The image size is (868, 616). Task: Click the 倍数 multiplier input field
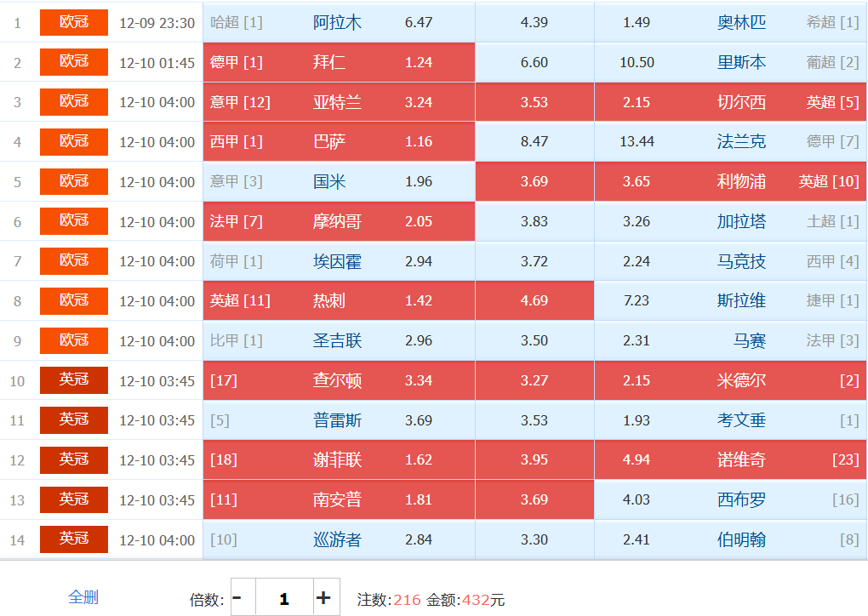coord(283,598)
